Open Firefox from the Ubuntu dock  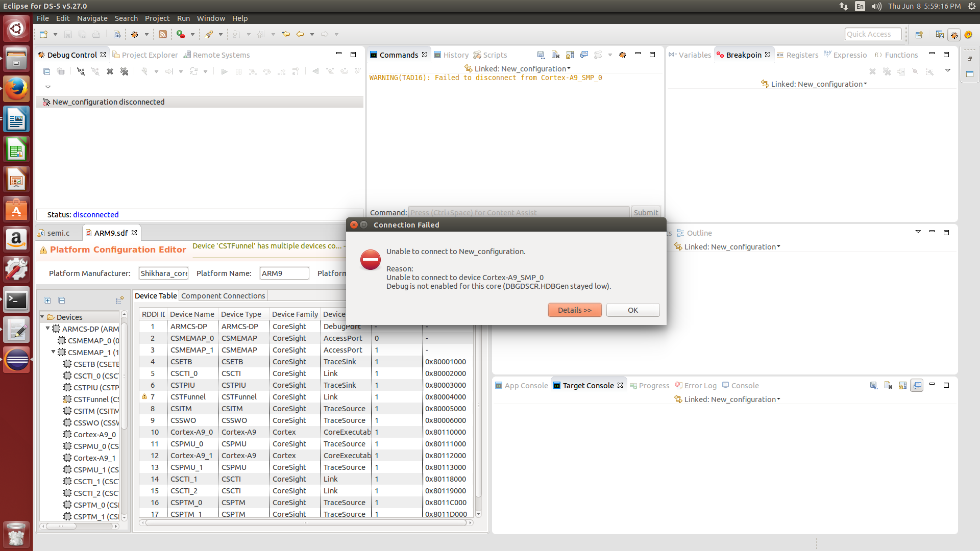pos(16,89)
